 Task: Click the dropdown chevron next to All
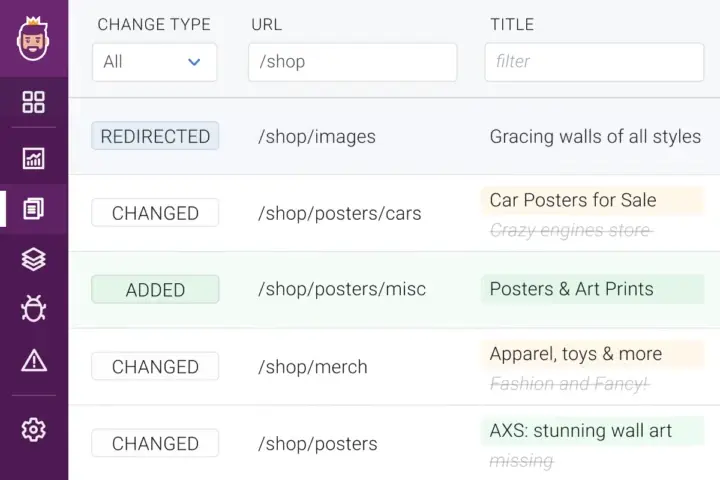click(x=194, y=62)
